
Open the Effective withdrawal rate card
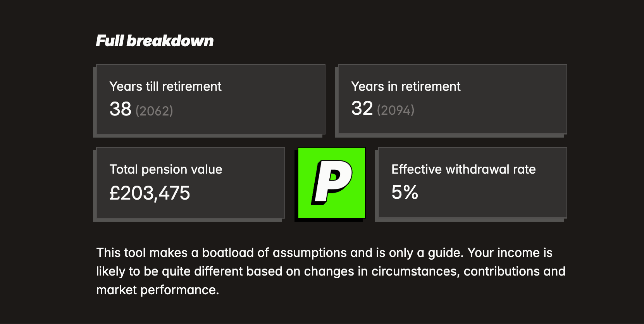coord(472,182)
